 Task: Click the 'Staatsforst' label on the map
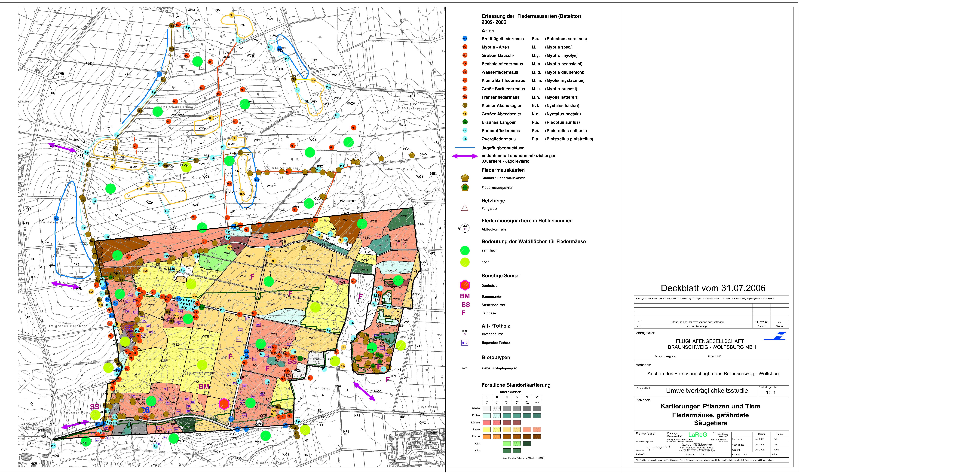(x=199, y=374)
